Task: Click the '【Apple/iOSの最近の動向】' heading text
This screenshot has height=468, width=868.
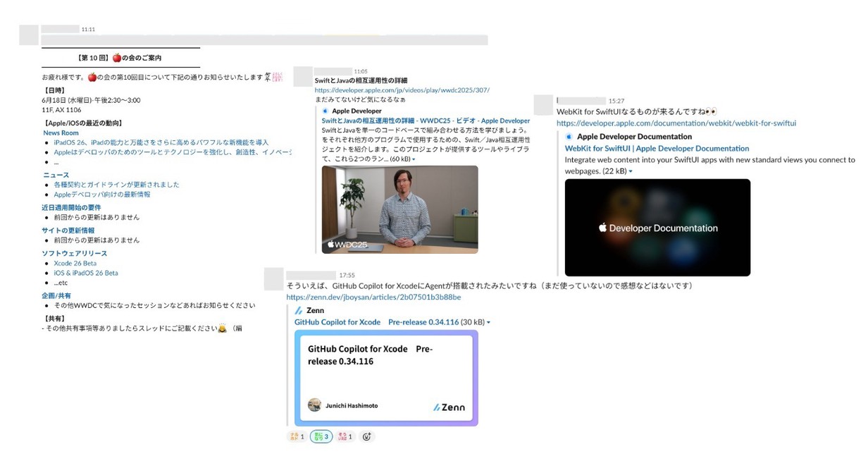Action: (83, 123)
